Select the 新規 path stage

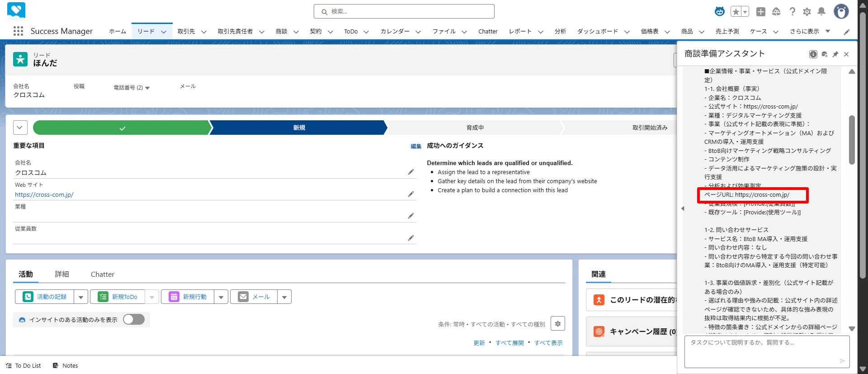tap(299, 128)
